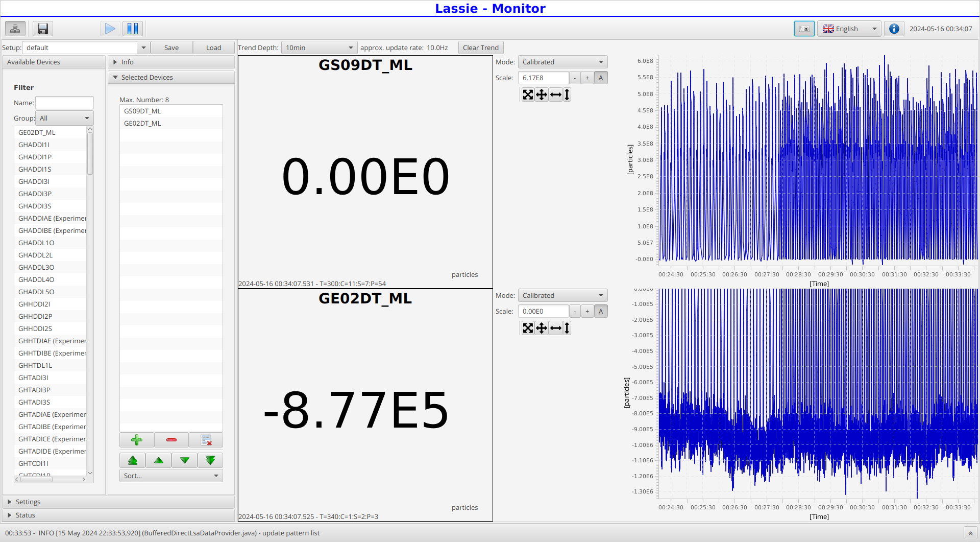Select GE02DT_ML in available devices list

pyautogui.click(x=51, y=132)
